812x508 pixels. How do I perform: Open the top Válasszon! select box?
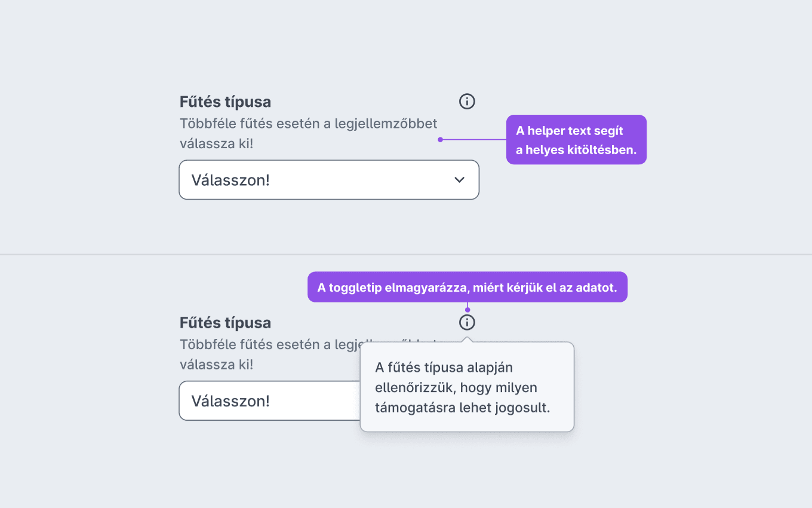(329, 180)
